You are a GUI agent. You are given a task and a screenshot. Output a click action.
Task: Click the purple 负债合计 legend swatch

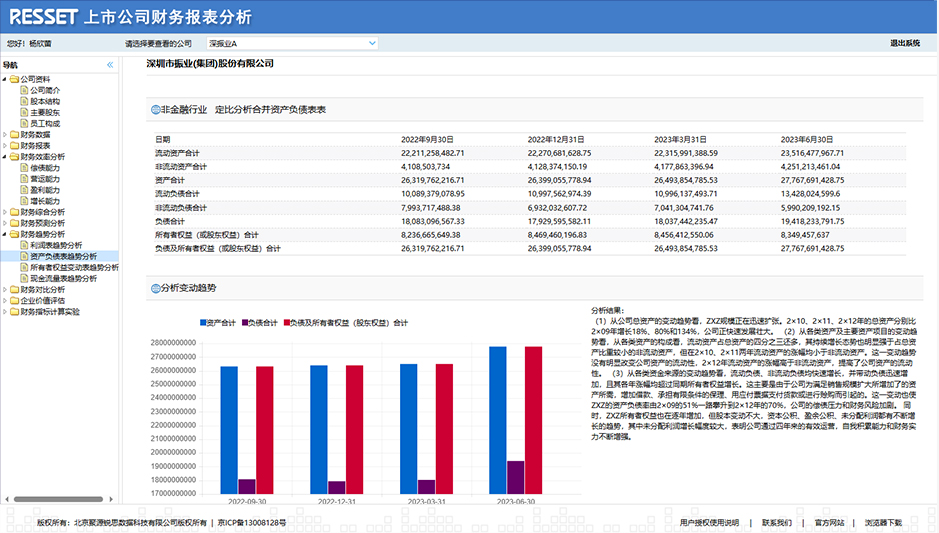pos(245,323)
